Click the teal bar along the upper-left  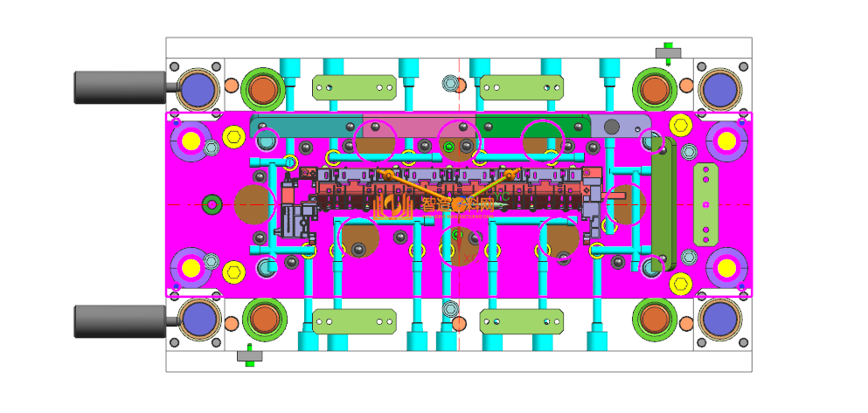[306, 126]
